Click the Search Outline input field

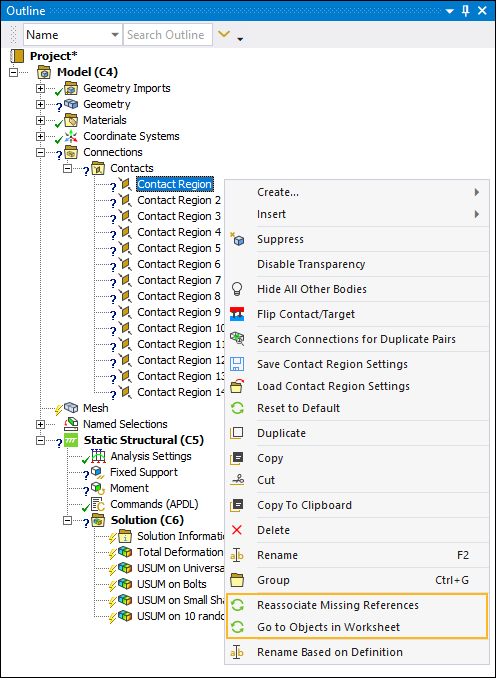[x=168, y=35]
